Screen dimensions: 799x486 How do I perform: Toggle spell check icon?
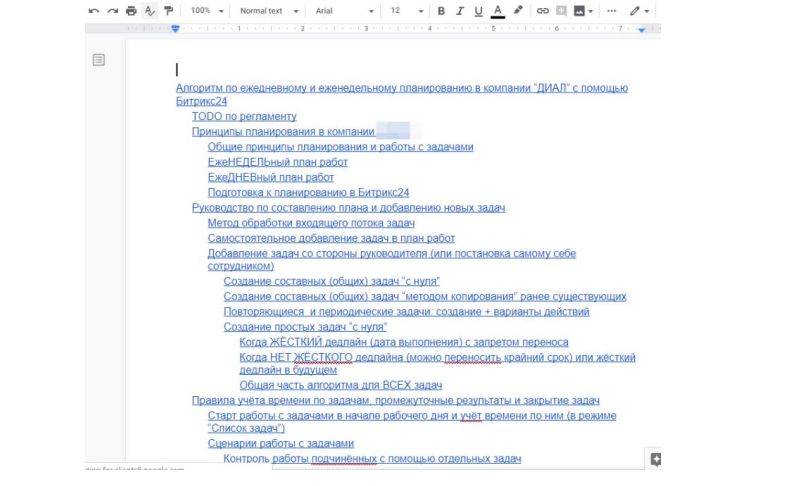pos(149,11)
